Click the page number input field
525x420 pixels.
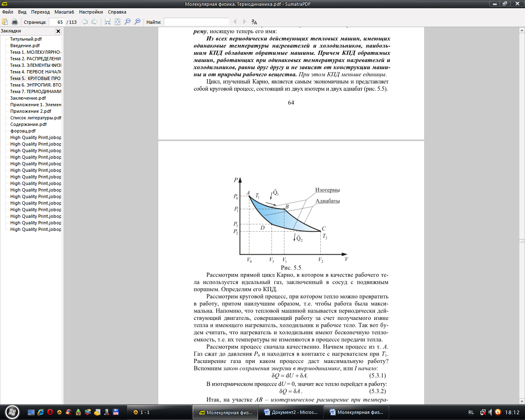pyautogui.click(x=57, y=22)
